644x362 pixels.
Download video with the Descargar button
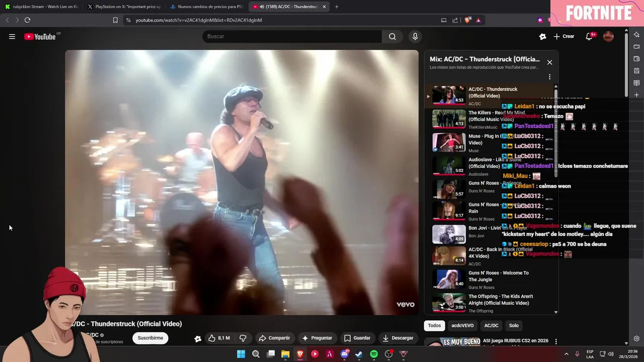(398, 338)
